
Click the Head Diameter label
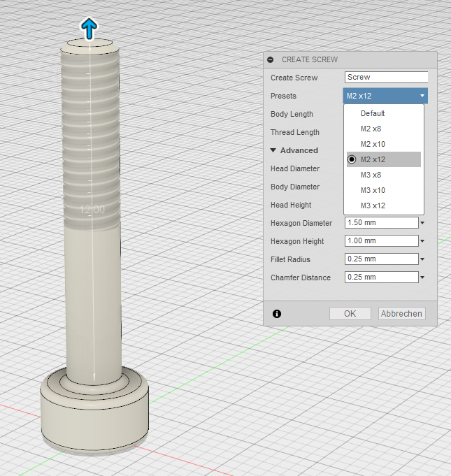click(x=295, y=168)
